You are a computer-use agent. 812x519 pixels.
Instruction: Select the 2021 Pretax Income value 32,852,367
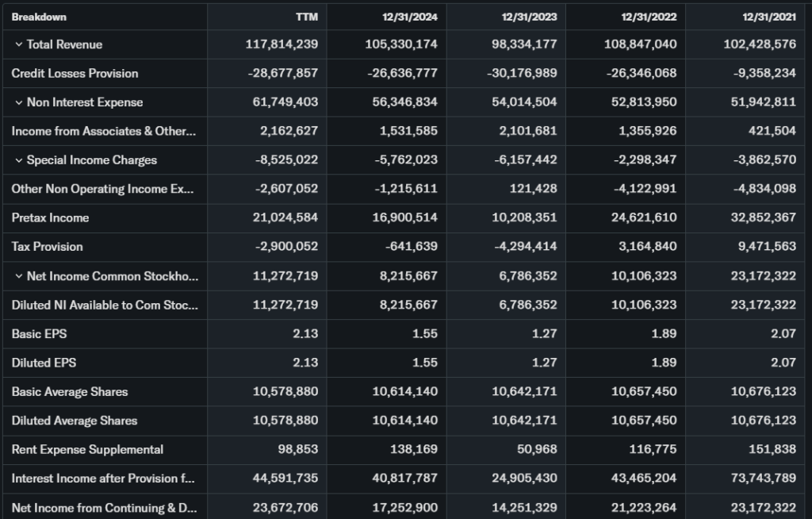click(759, 218)
